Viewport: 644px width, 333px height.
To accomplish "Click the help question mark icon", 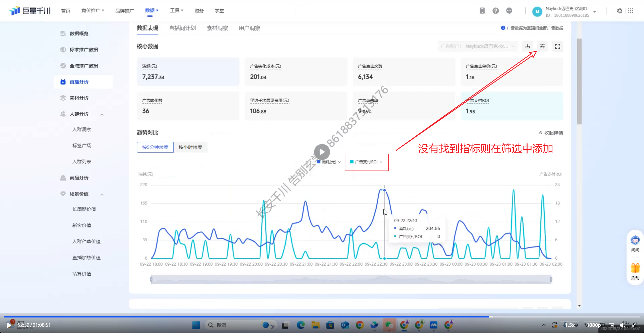I will [x=496, y=11].
